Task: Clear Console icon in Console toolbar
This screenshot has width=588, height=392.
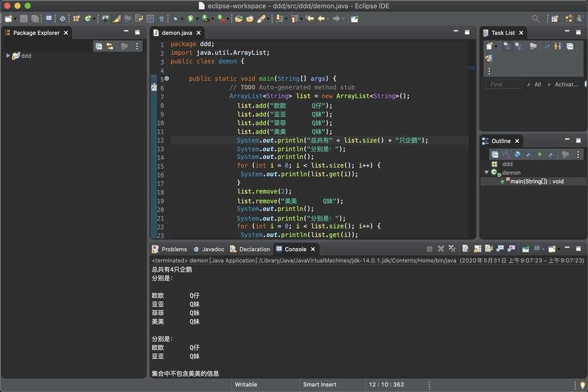Action: click(465, 249)
